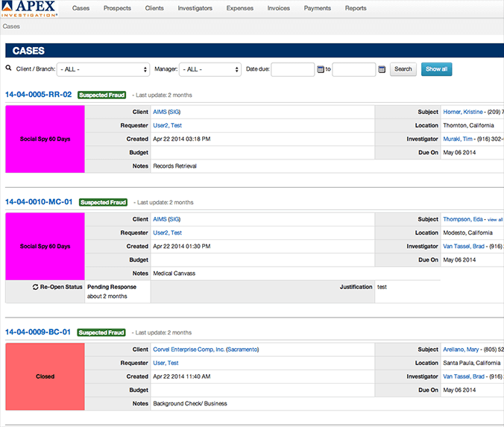Screen dimensions: 504x427
Task: Click the magnifier icon beside Client / Branch
Action: (x=8, y=68)
